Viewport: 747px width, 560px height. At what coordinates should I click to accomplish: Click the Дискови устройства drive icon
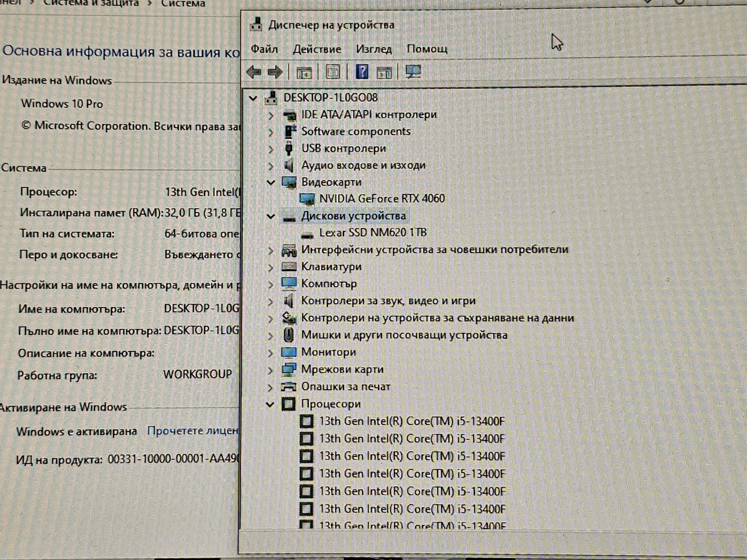289,219
